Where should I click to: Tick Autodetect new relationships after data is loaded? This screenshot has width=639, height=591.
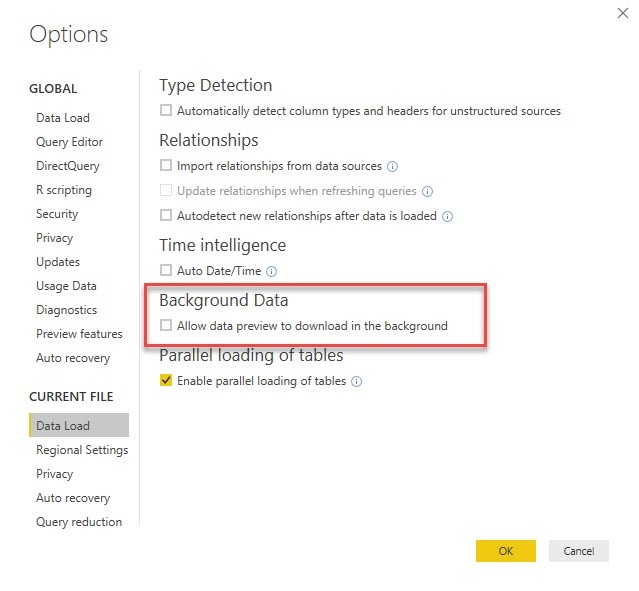coord(166,215)
